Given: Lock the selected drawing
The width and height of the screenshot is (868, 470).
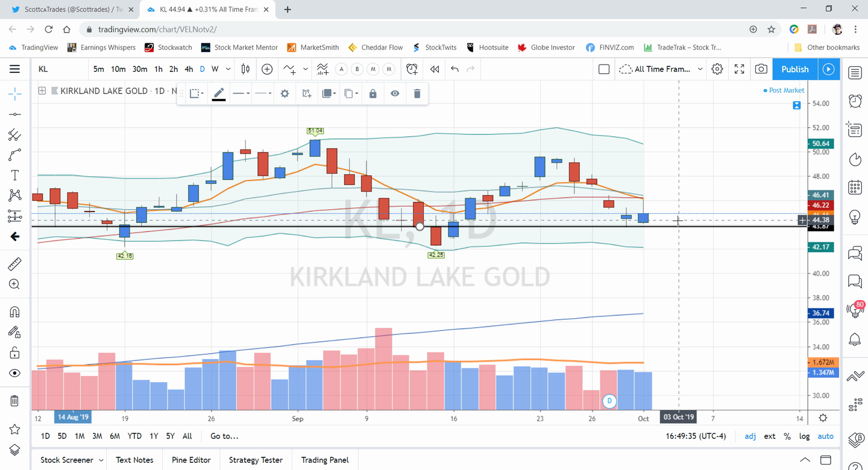Looking at the screenshot, I should (x=373, y=93).
